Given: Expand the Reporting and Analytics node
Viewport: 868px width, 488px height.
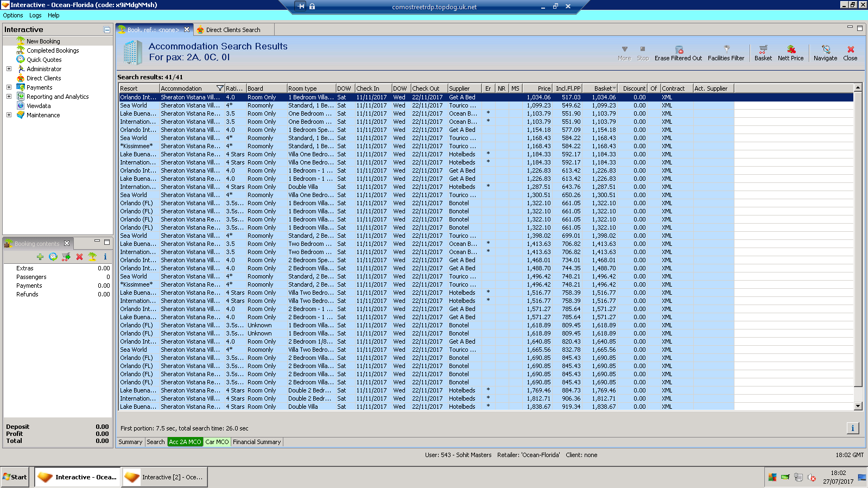Looking at the screenshot, I should point(9,97).
